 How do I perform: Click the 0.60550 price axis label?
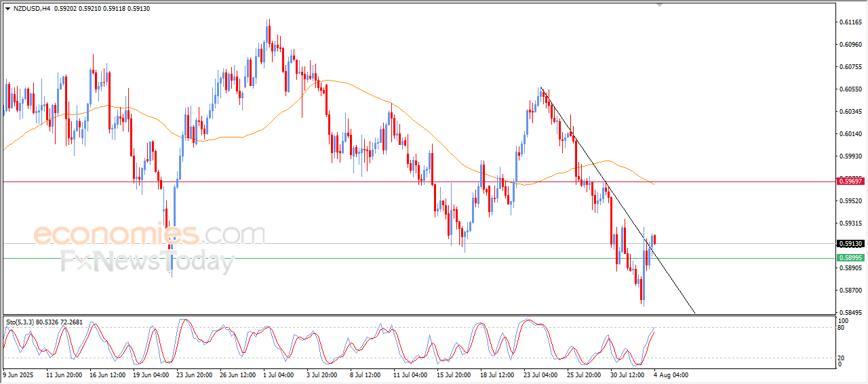pos(850,89)
